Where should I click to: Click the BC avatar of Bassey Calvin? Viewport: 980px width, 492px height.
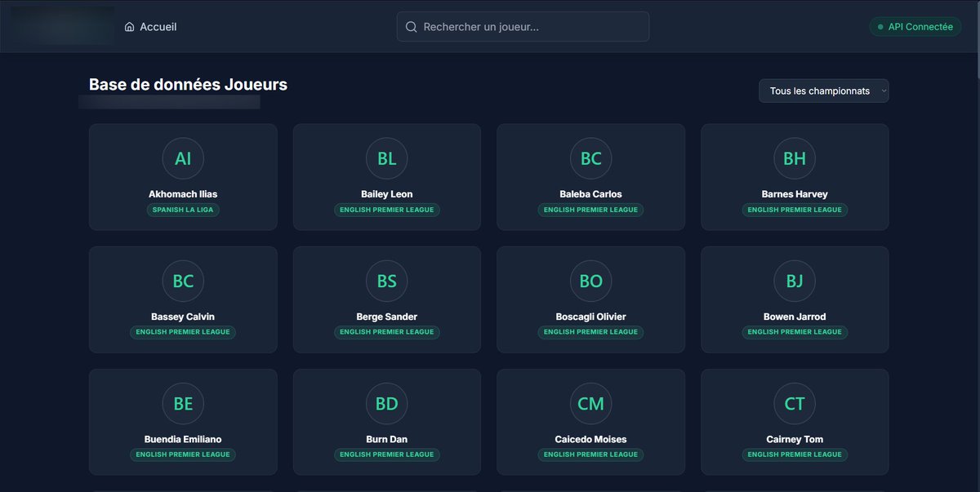pos(183,281)
